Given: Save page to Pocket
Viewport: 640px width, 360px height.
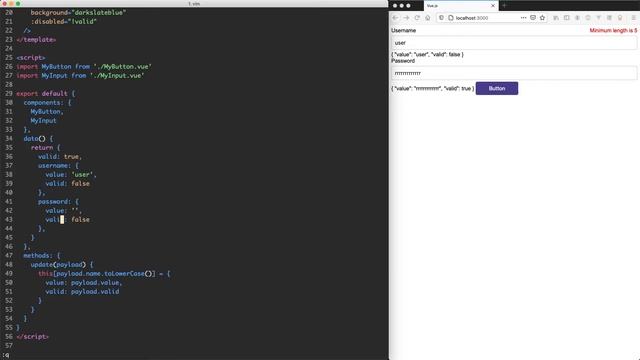Looking at the screenshot, I should click(x=533, y=18).
